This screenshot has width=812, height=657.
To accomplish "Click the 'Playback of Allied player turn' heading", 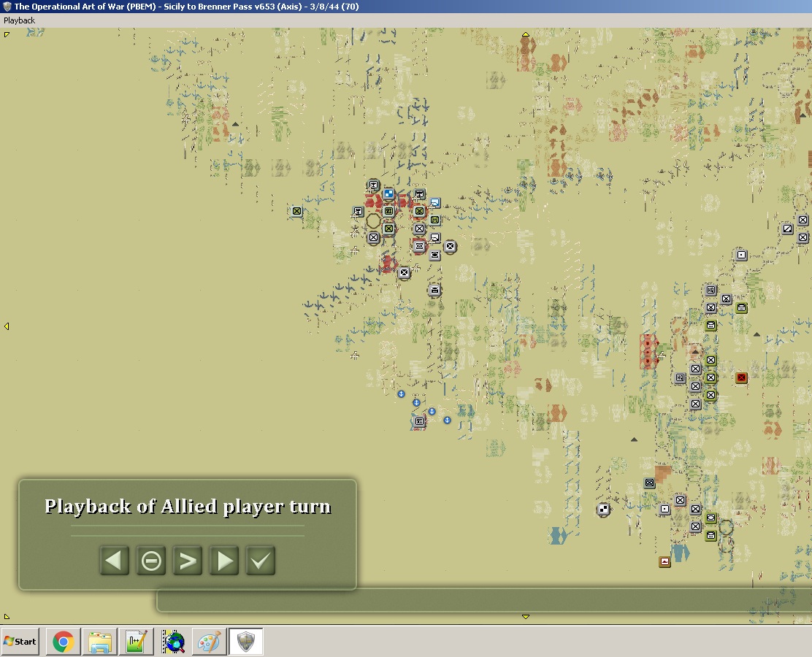I will (188, 506).
